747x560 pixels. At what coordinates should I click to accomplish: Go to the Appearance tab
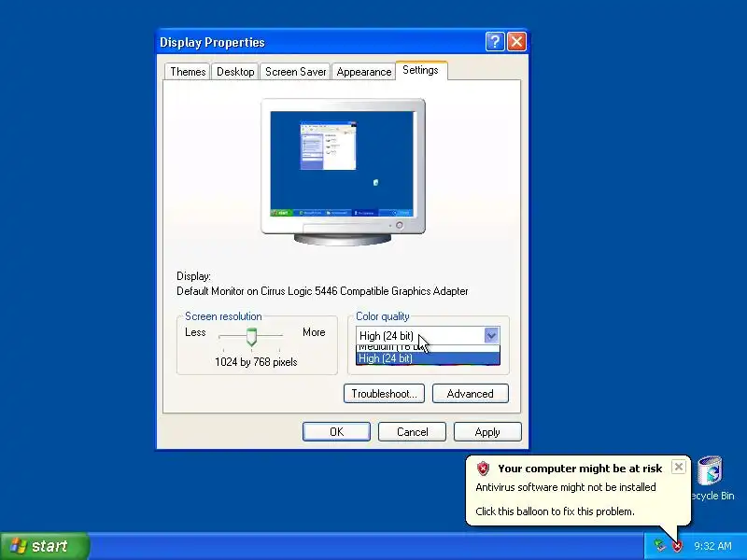click(x=363, y=72)
